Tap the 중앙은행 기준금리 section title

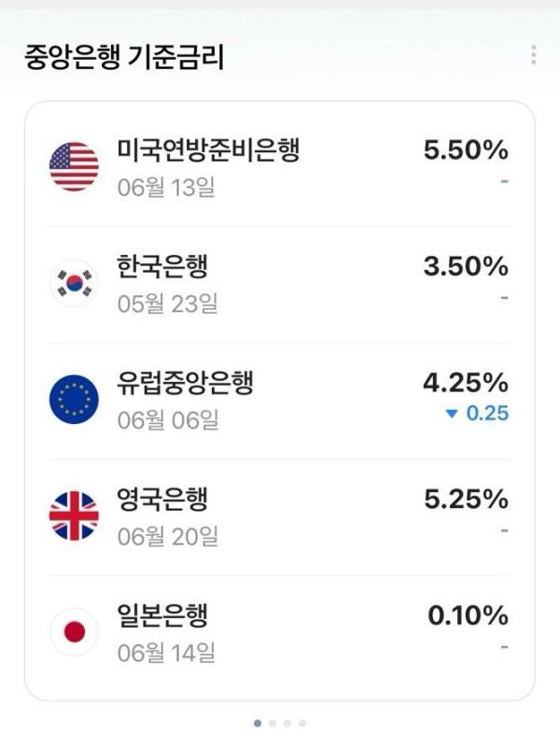pyautogui.click(x=124, y=56)
